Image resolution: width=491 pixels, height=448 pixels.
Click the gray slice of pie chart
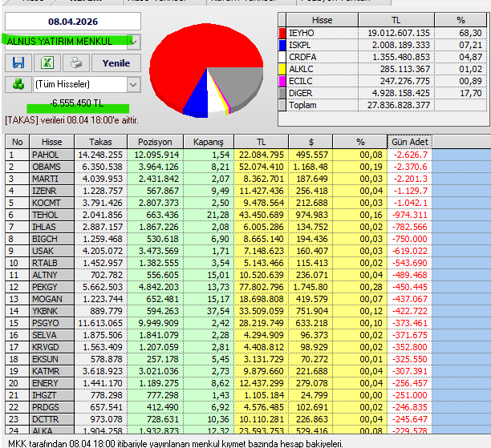241,84
